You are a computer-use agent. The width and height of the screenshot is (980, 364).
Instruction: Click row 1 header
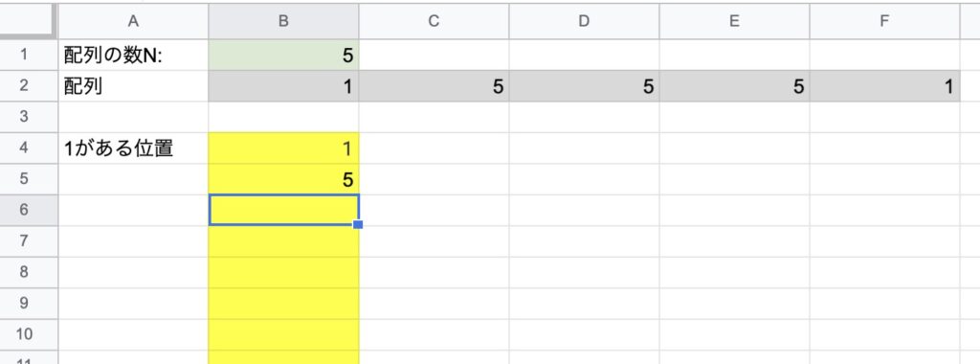tap(25, 55)
